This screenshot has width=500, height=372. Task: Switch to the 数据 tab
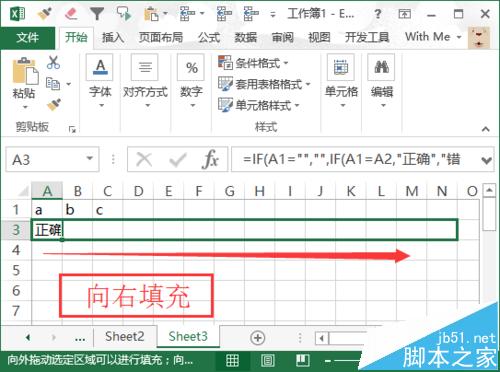point(246,37)
